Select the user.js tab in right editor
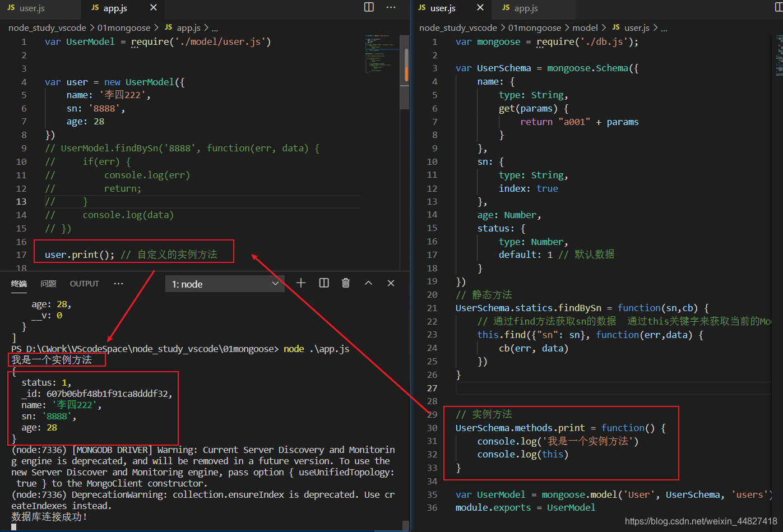Viewport: 783px width, 532px height. tap(443, 8)
